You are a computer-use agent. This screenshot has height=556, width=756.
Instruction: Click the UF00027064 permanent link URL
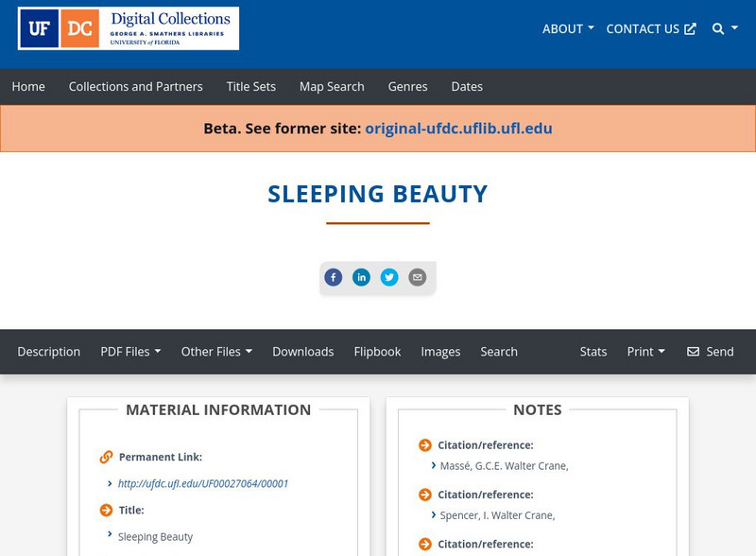[204, 482]
